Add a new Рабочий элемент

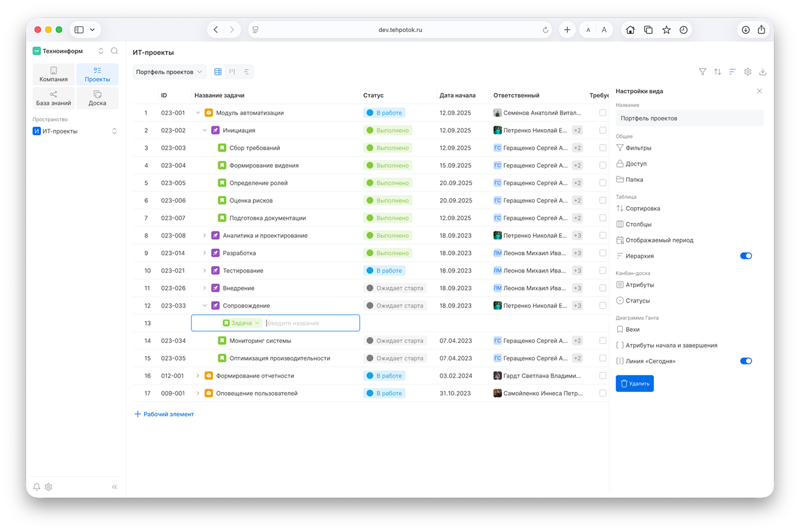164,414
